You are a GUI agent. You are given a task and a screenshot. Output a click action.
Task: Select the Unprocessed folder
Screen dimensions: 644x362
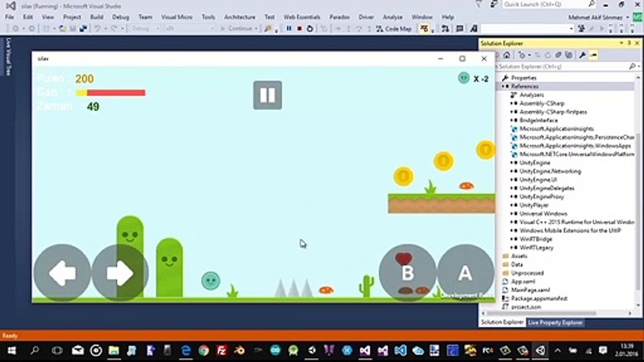[527, 273]
